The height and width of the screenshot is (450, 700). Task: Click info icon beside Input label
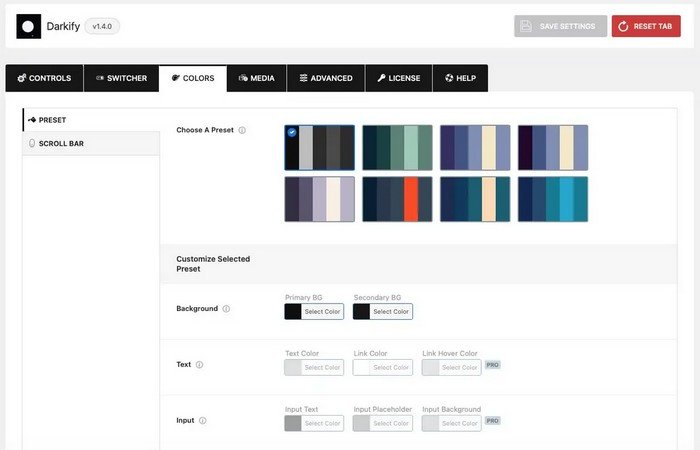203,421
